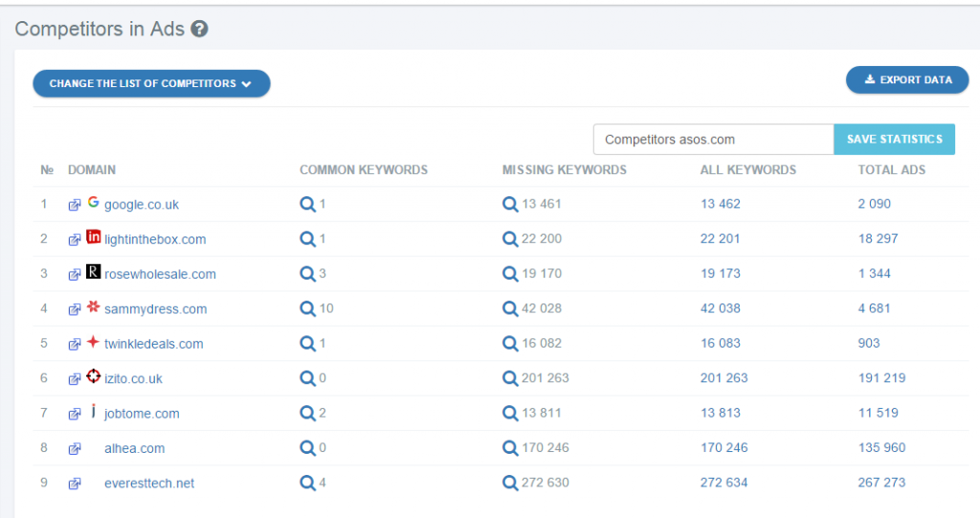Open external link icon for google.co.uk
Screen dimensions: 980x518
[75, 205]
